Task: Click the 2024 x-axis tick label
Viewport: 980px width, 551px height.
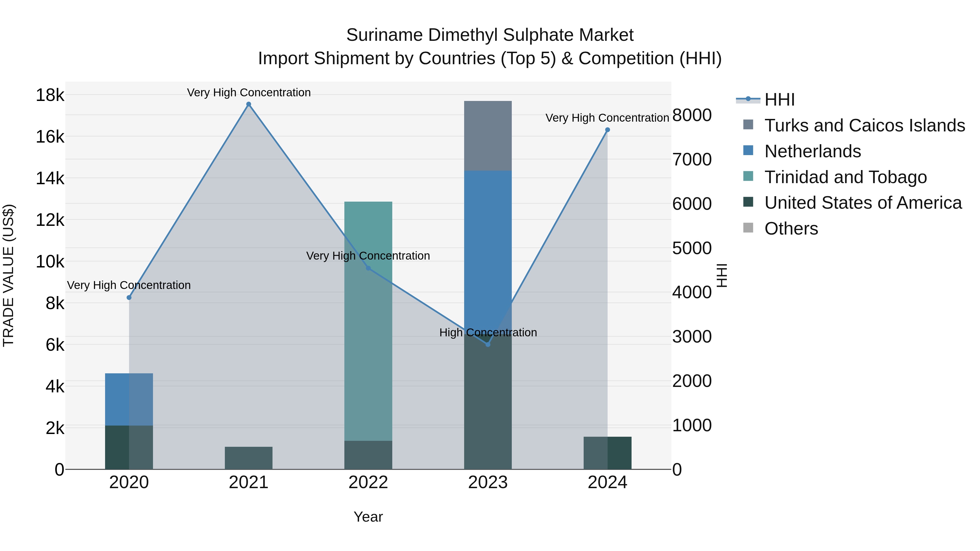Action: tap(608, 482)
